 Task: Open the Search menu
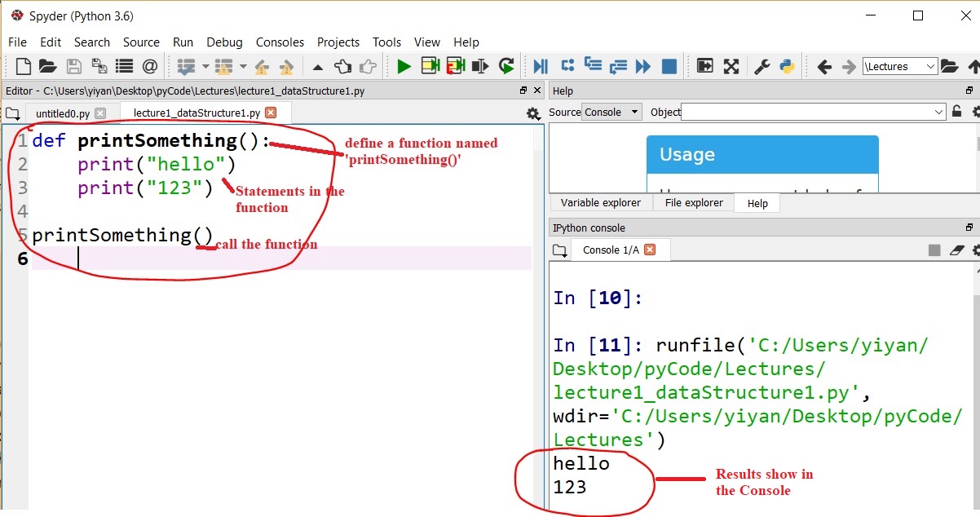tap(92, 42)
